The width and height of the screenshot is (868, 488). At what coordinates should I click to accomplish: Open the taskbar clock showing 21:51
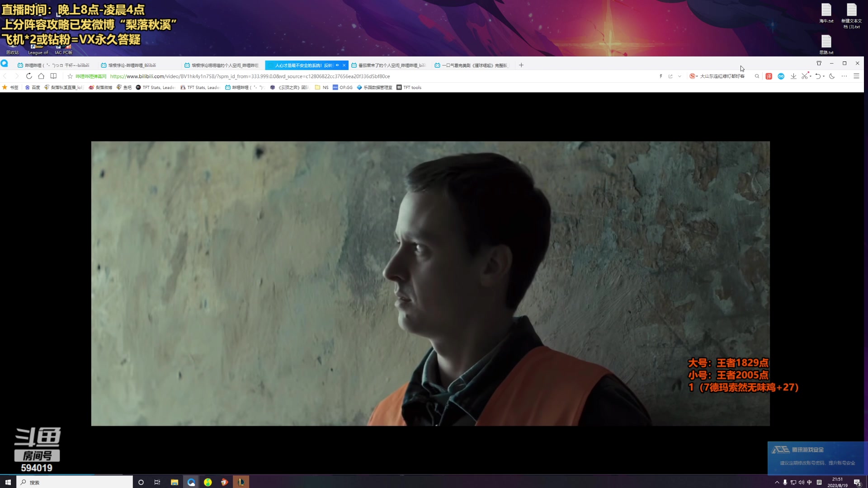(x=837, y=482)
